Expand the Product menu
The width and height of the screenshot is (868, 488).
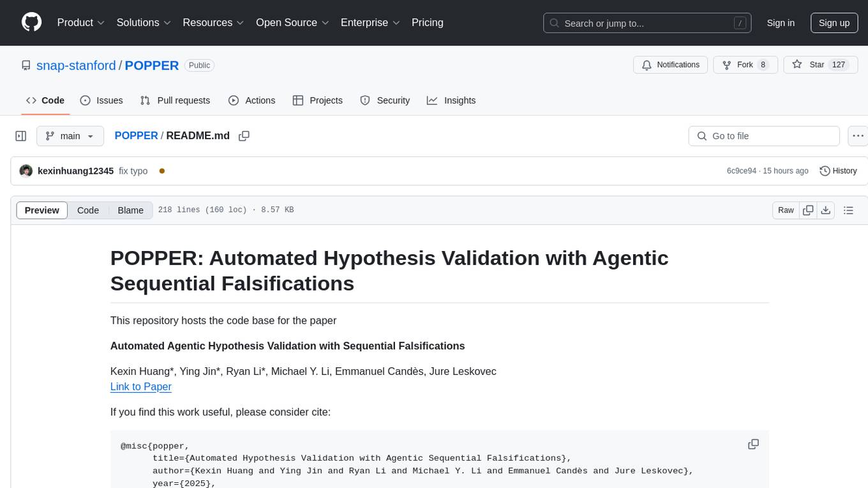click(81, 22)
